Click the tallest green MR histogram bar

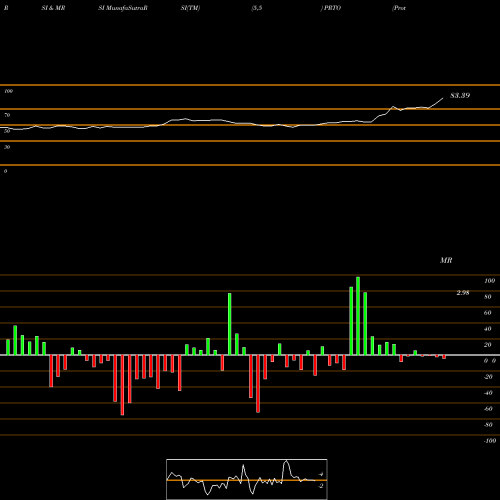358,316
